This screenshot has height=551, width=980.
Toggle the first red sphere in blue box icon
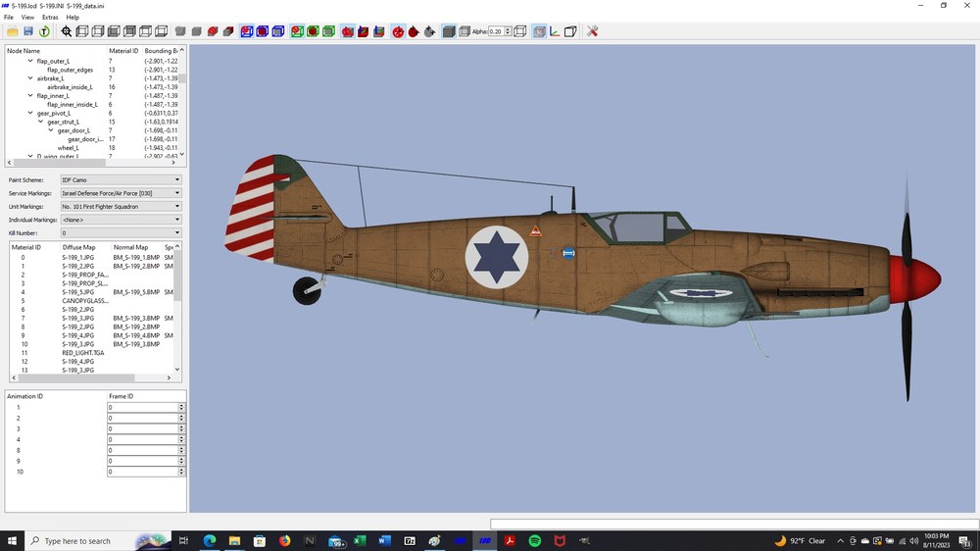247,31
